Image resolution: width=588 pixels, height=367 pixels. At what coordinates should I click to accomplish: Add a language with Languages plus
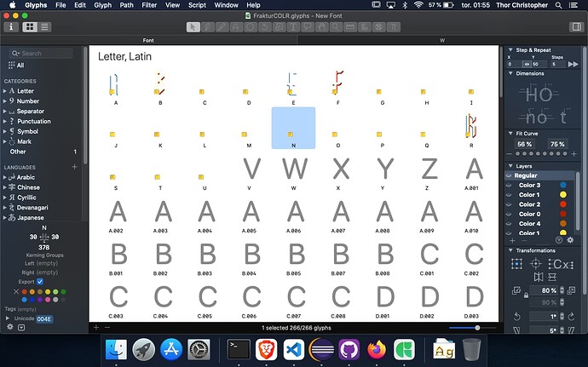tap(74, 167)
